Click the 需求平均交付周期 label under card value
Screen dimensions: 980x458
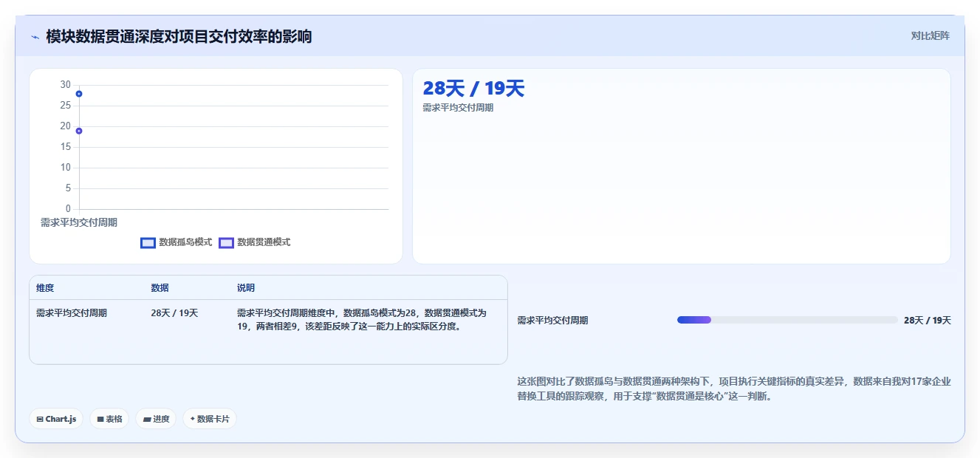tap(458, 108)
